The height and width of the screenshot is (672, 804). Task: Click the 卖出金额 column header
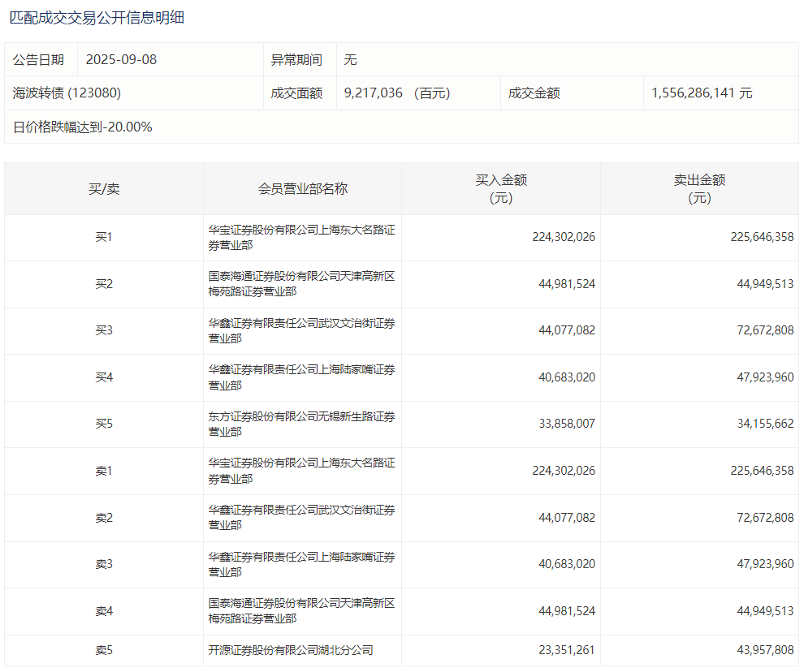[699, 188]
